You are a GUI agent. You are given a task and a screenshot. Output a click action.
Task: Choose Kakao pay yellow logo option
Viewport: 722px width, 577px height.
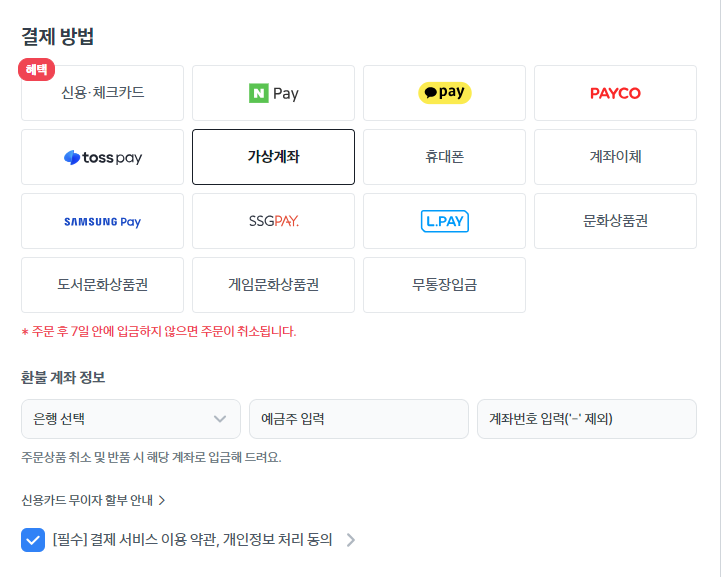tap(444, 93)
